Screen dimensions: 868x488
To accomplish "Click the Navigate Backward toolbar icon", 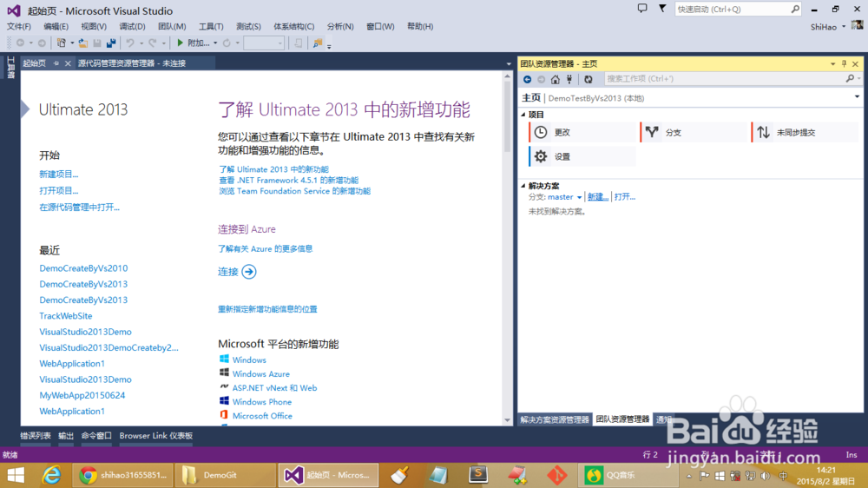I will click(x=21, y=43).
